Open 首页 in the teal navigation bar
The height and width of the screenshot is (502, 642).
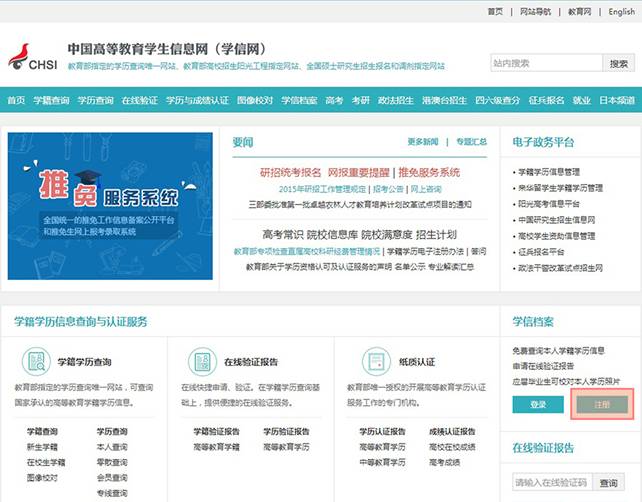pos(16,100)
